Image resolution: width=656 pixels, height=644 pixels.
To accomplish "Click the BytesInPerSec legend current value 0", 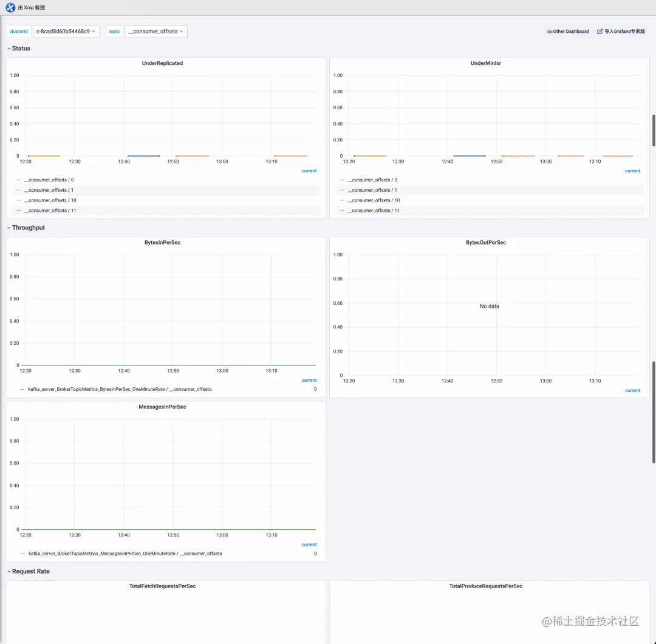I will click(x=315, y=389).
